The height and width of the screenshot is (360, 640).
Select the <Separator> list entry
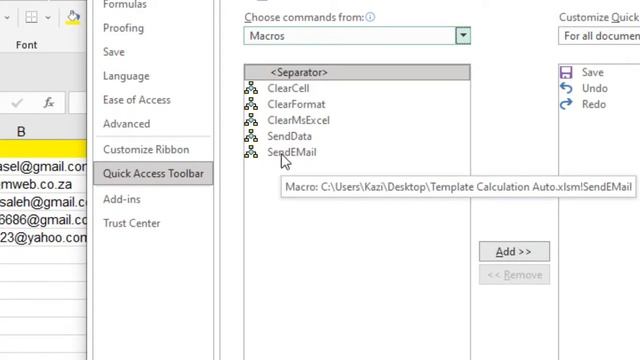point(357,72)
